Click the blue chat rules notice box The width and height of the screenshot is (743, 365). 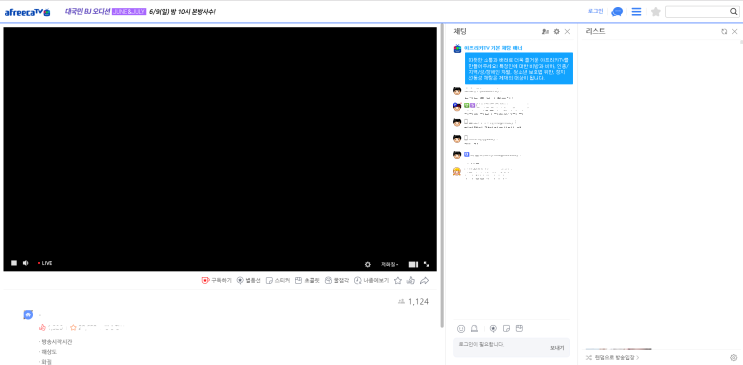(x=519, y=68)
